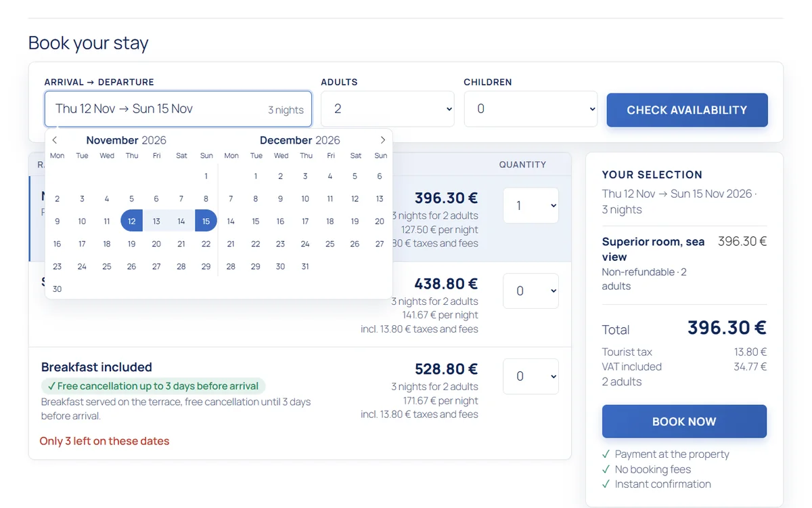Click the Breakfast included rate title
Image resolution: width=812 pixels, height=508 pixels.
pos(97,367)
